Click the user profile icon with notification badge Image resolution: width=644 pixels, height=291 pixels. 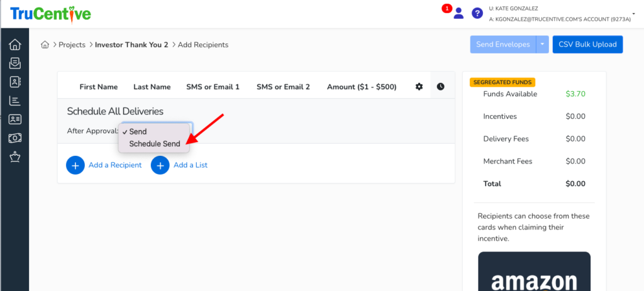[x=458, y=13]
